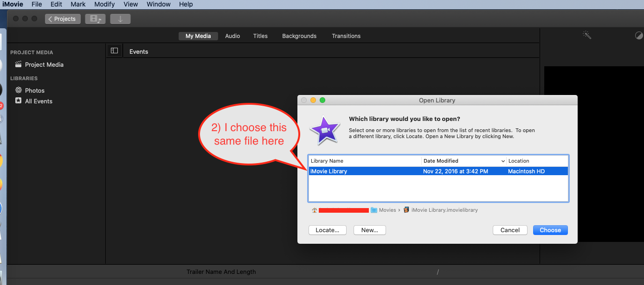This screenshot has width=644, height=285.
Task: Open the Modify menu
Action: click(104, 4)
